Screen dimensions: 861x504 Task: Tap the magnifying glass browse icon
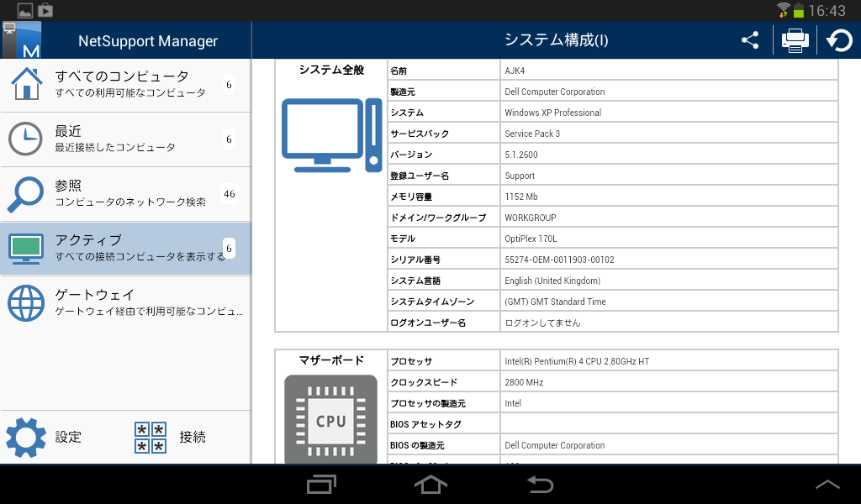pyautogui.click(x=25, y=193)
